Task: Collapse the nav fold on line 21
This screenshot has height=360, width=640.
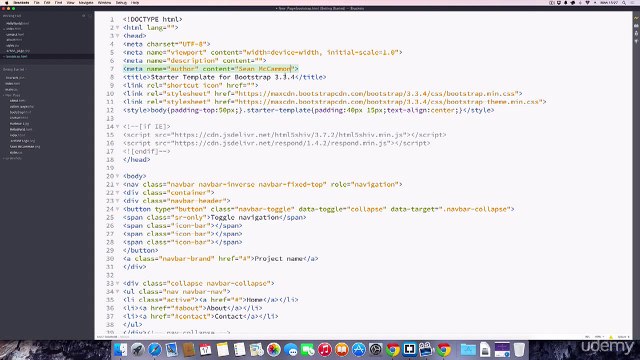Action: click(118, 184)
